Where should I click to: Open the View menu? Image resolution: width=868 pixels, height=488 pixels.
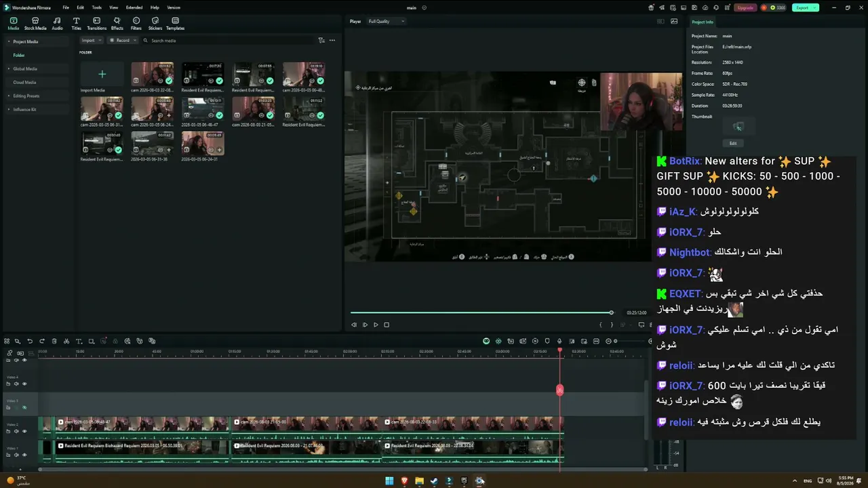click(x=114, y=7)
